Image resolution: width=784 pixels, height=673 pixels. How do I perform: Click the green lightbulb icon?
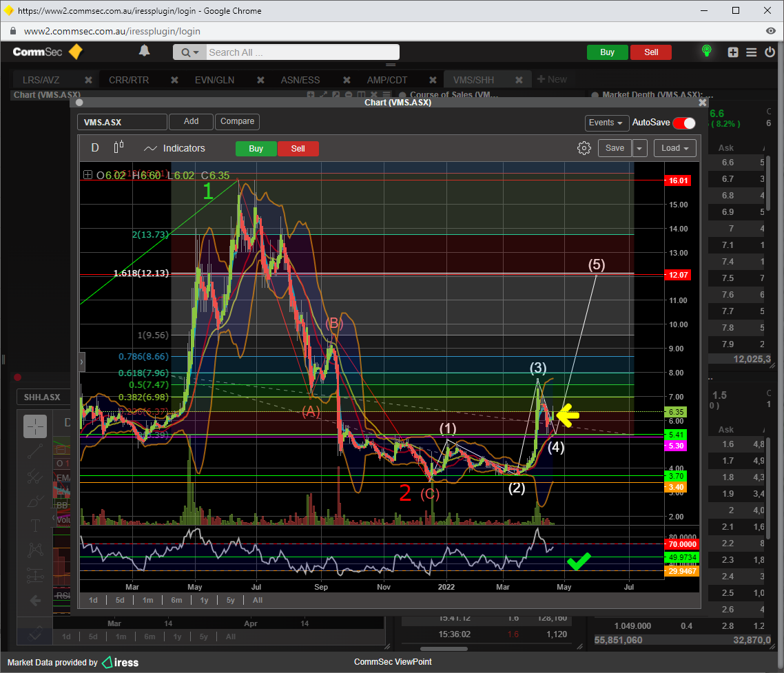[706, 52]
